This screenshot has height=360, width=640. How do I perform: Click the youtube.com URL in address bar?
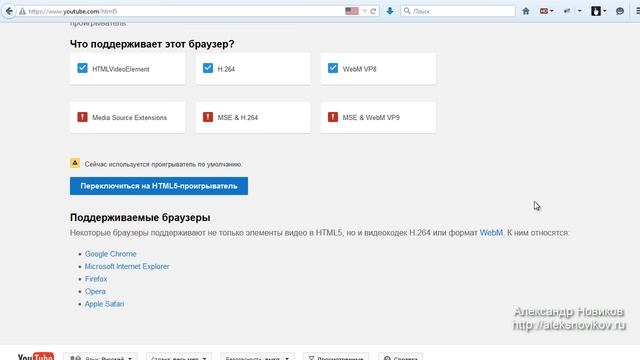[73, 11]
